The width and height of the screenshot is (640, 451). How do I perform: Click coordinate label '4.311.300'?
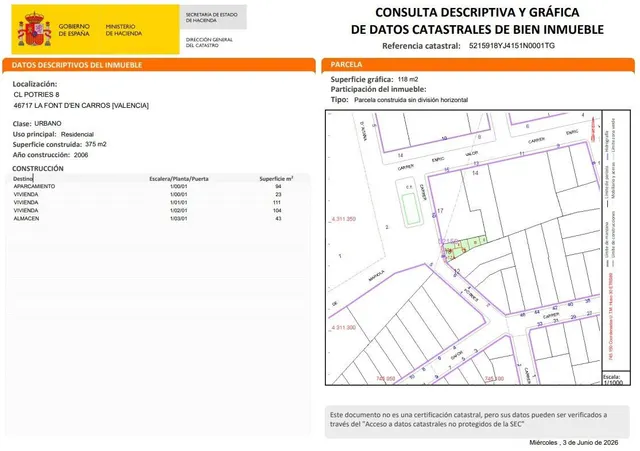point(343,328)
